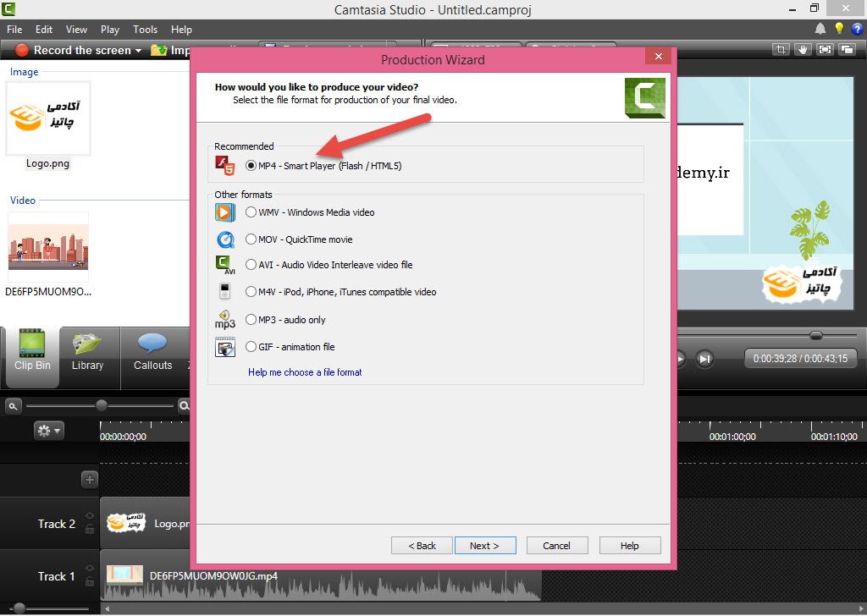Viewport: 867px width, 616px height.
Task: Open the Help menu
Action: click(x=181, y=30)
